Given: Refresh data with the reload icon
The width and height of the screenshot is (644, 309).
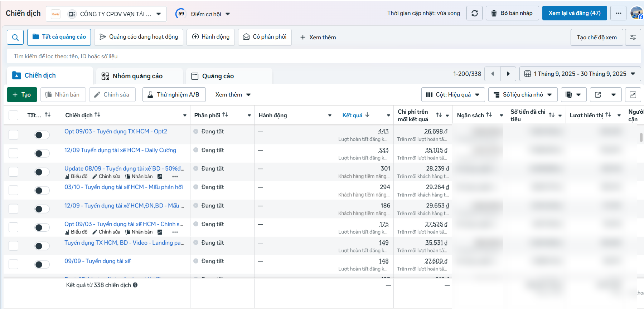Looking at the screenshot, I should pyautogui.click(x=474, y=13).
